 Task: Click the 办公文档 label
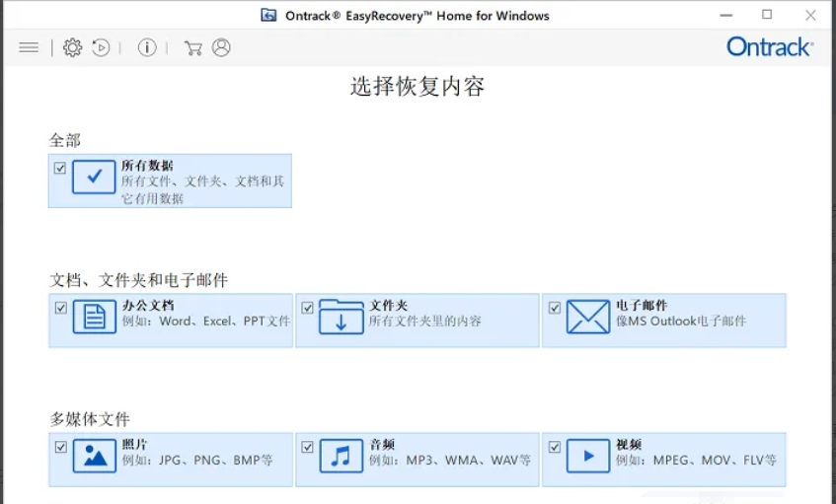148,306
